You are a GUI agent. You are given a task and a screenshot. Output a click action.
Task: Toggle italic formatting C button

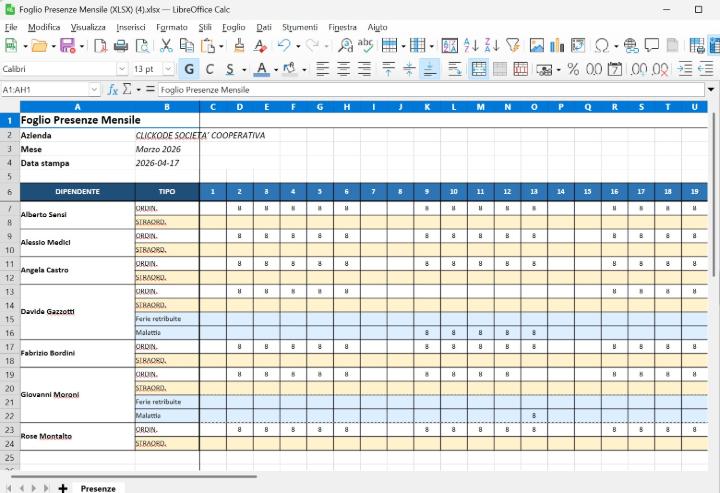(x=210, y=69)
